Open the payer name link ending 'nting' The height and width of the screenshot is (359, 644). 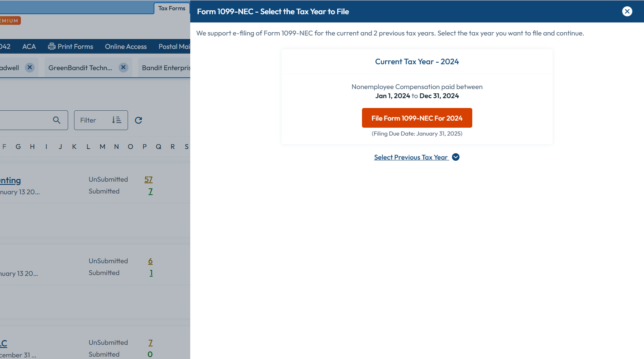click(10, 180)
